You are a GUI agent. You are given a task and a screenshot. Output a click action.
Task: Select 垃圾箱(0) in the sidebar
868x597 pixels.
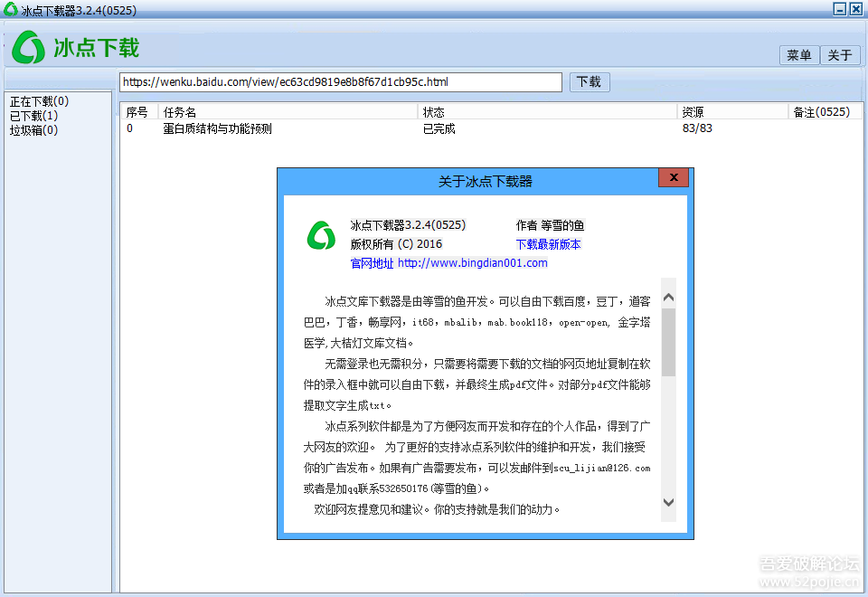pyautogui.click(x=33, y=130)
